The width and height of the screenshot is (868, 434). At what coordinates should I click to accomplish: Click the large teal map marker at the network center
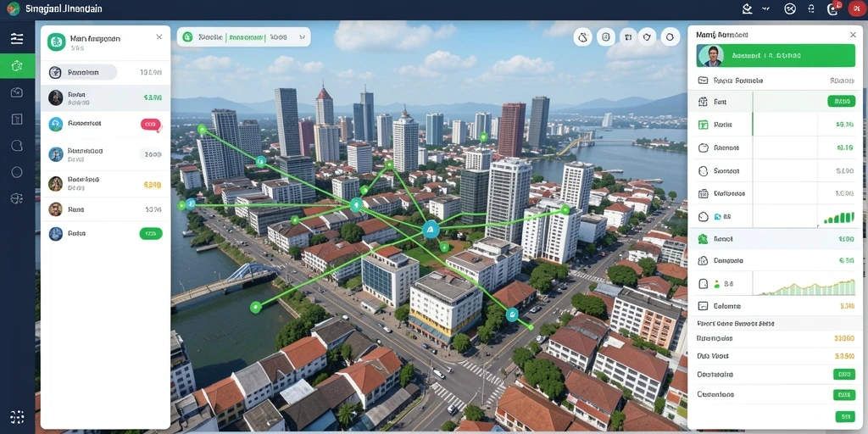(x=431, y=229)
